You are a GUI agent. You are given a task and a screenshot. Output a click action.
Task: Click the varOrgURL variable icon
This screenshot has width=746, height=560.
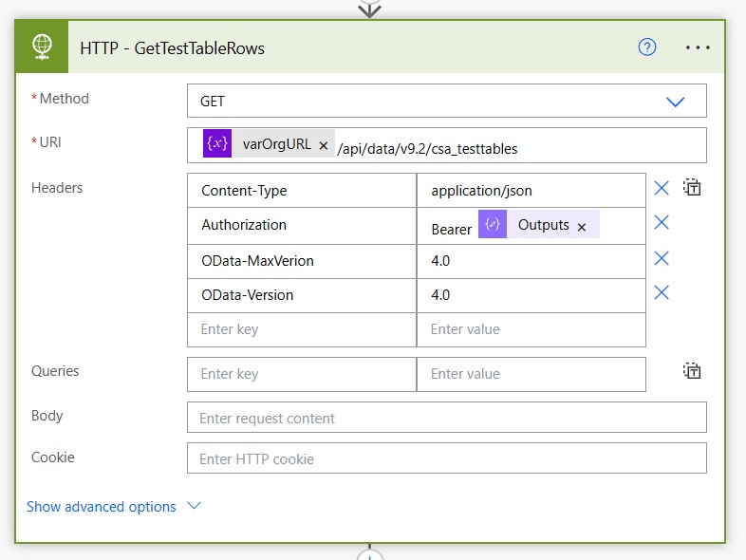217,145
